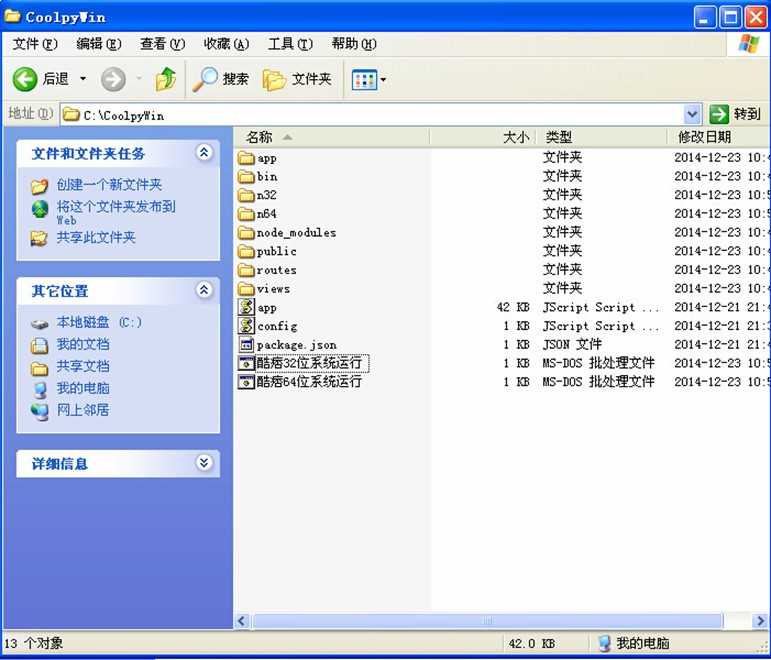Screen dimensions: 771x660
Task: Open the 工具(T) menu
Action: [x=291, y=44]
